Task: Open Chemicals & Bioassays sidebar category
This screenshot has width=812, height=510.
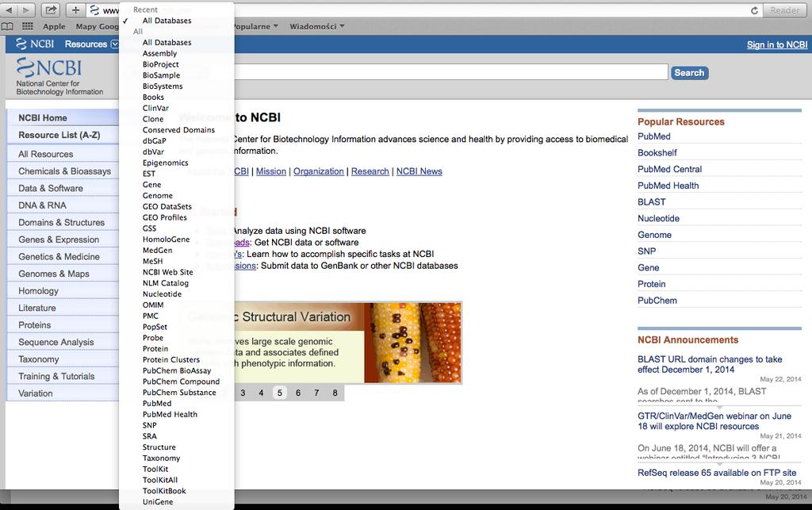Action: coord(63,171)
